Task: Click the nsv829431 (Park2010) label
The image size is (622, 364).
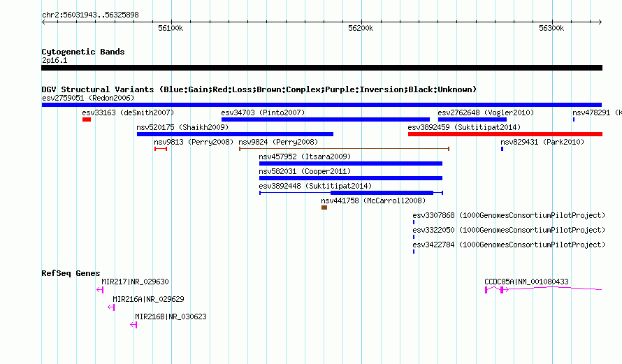Action: point(542,142)
